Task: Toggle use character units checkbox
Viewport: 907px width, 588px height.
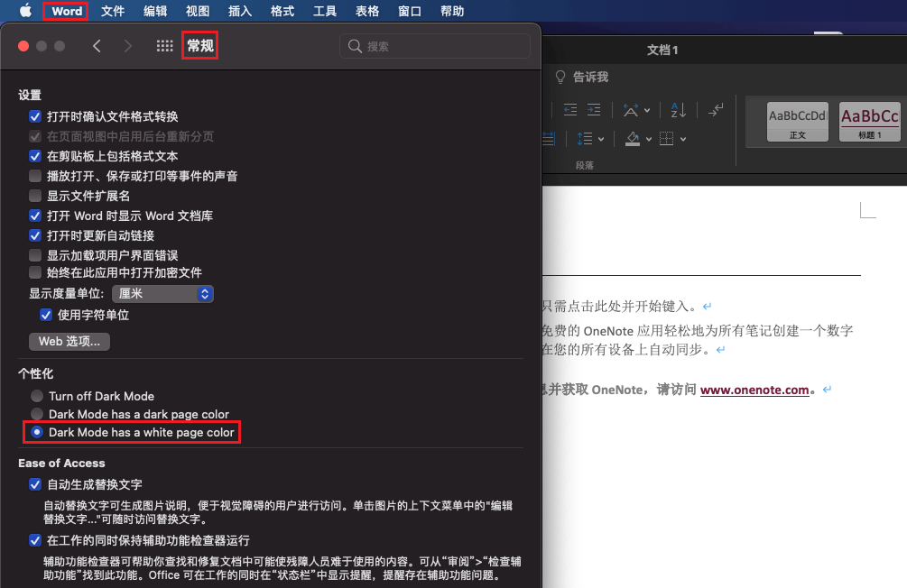Action: [x=46, y=315]
